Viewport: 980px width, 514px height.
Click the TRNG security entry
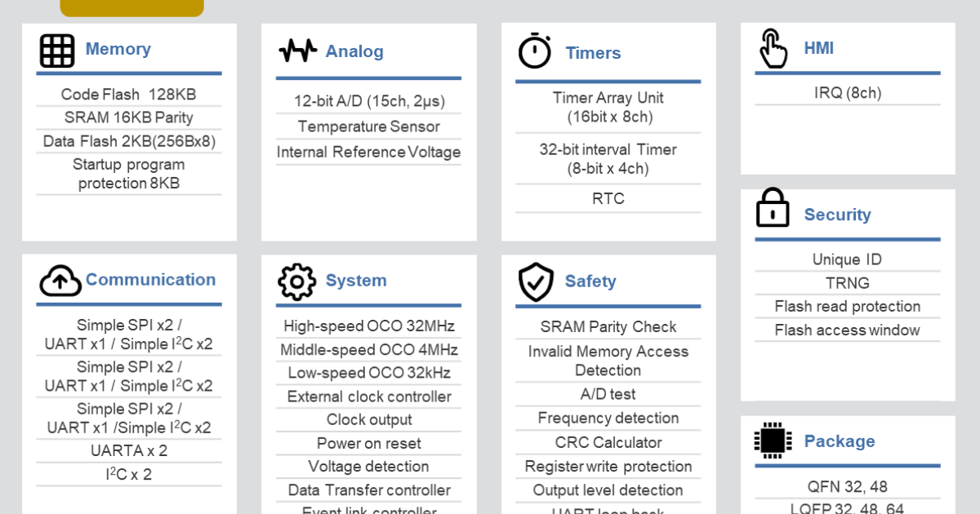coord(847,283)
